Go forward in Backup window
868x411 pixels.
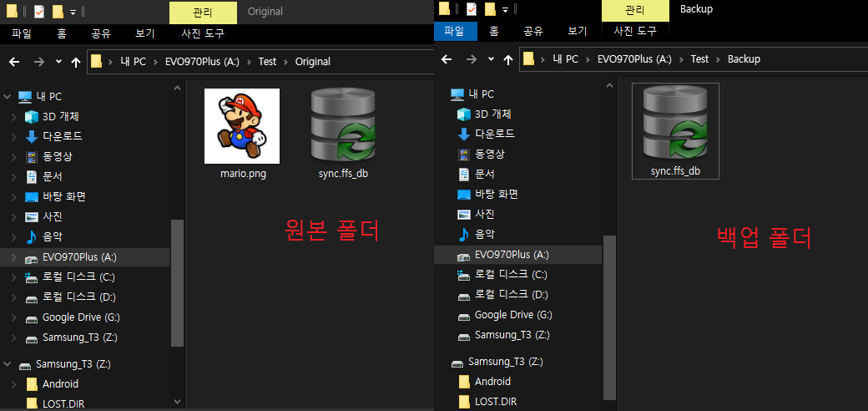471,59
